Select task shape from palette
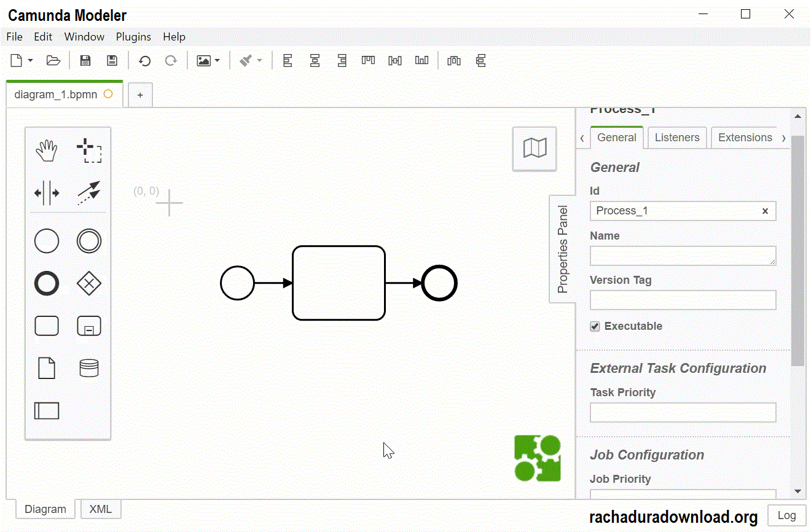Image resolution: width=811 pixels, height=532 pixels. 47,326
